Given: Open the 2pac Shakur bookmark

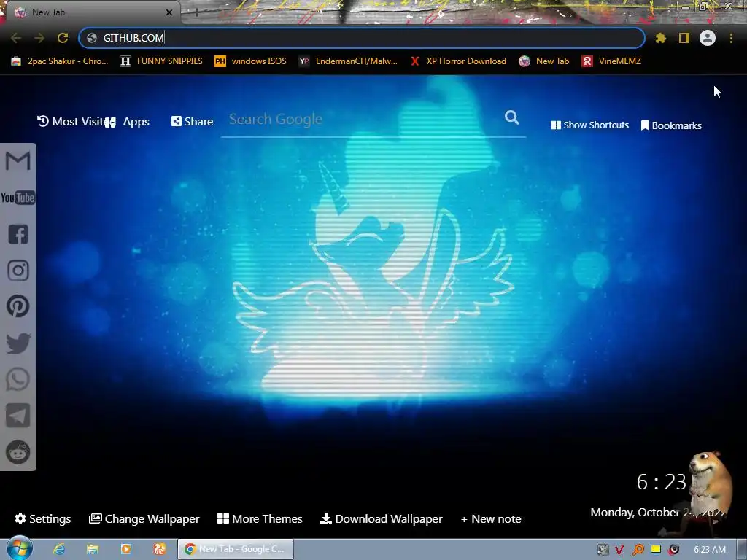Looking at the screenshot, I should coord(60,61).
